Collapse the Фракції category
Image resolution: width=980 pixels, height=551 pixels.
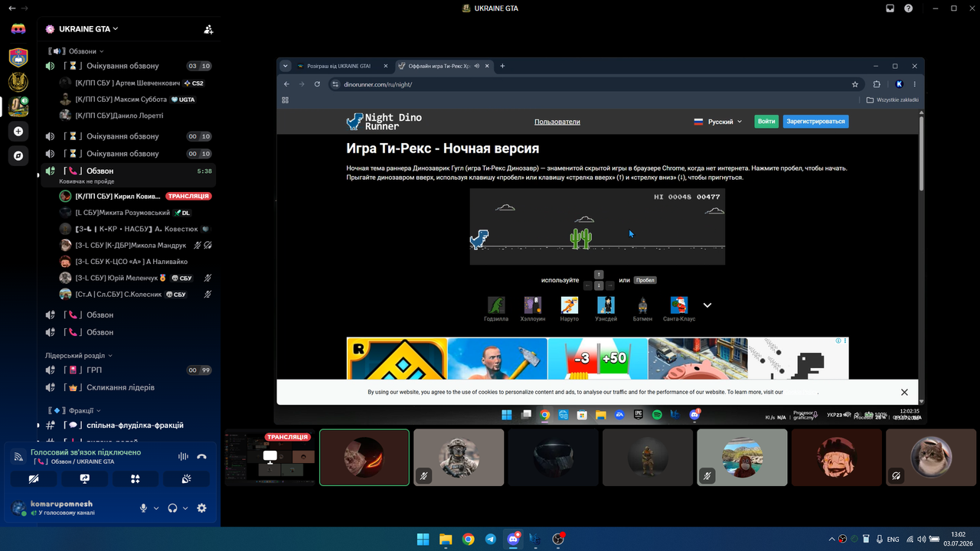pyautogui.click(x=75, y=410)
